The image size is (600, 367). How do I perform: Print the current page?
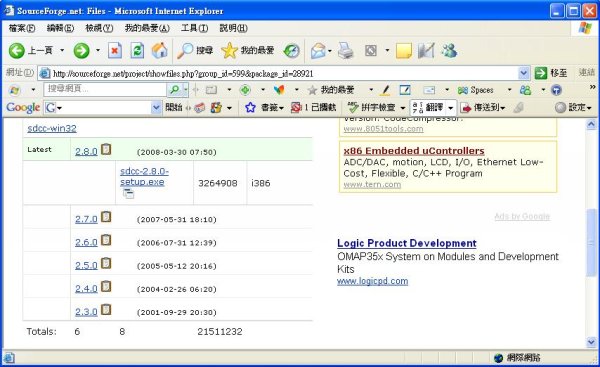346,51
